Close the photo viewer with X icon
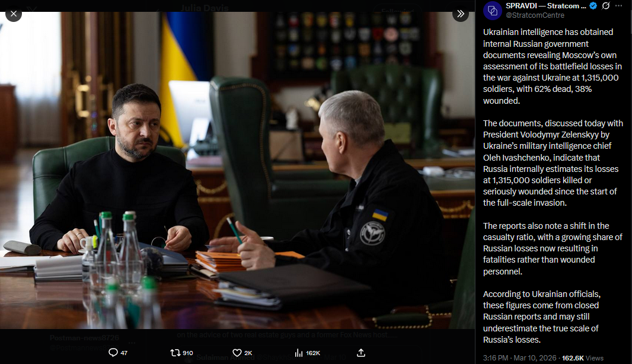 [14, 14]
